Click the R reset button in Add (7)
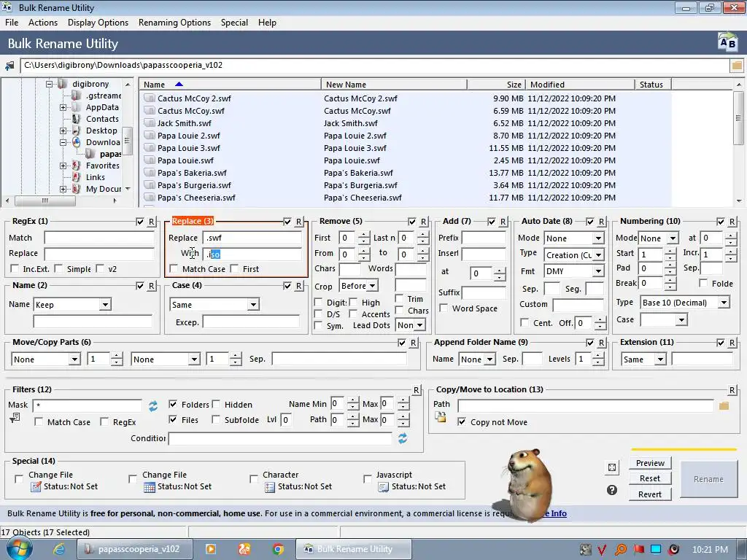 coord(503,222)
